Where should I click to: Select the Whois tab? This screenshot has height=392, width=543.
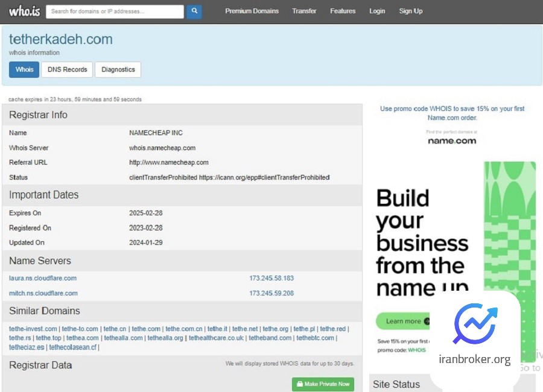[x=24, y=69]
